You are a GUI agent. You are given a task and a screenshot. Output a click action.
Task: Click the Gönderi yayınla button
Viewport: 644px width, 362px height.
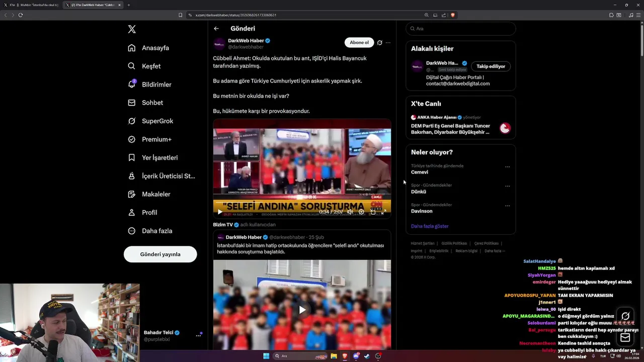click(160, 254)
